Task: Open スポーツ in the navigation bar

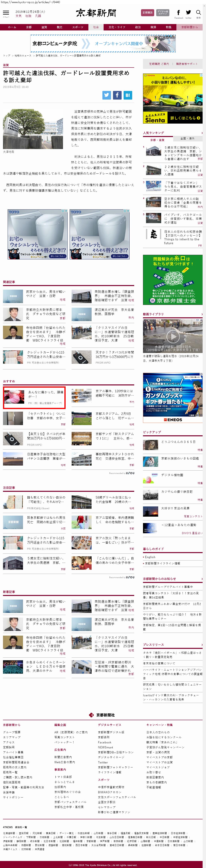Action: tap(77, 27)
